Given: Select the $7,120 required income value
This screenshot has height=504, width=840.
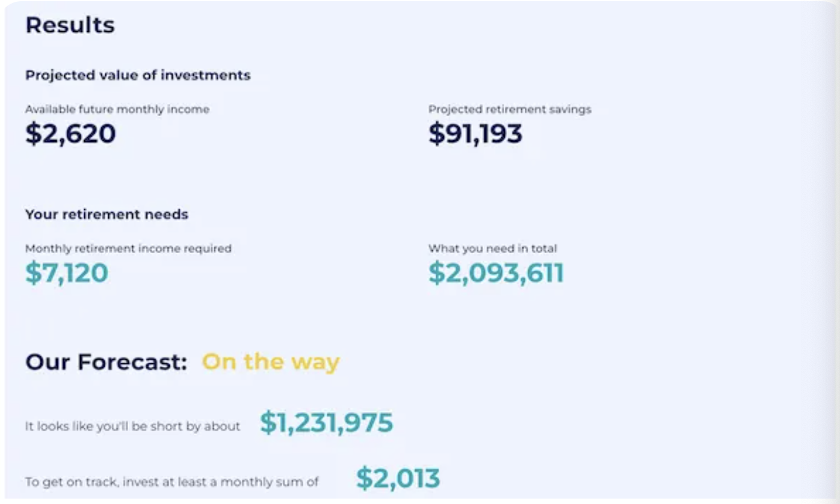Looking at the screenshot, I should coord(67,273).
